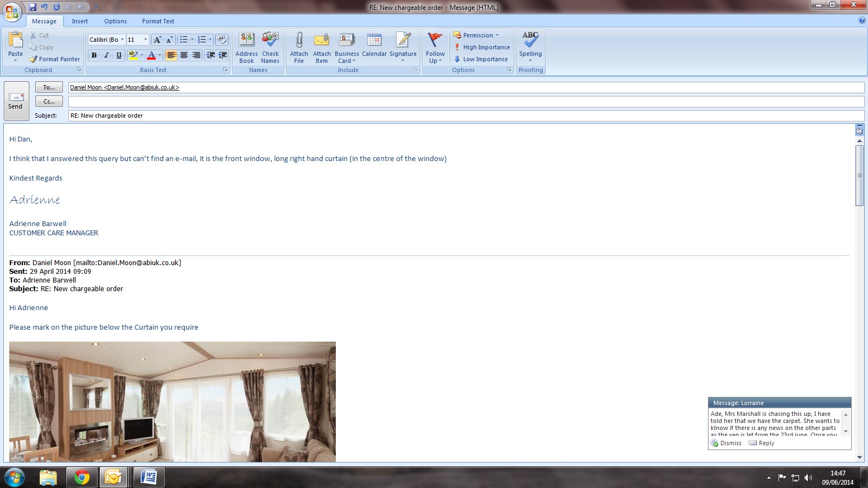Open the font size dropdown
The height and width of the screenshot is (488, 868).
click(x=145, y=40)
